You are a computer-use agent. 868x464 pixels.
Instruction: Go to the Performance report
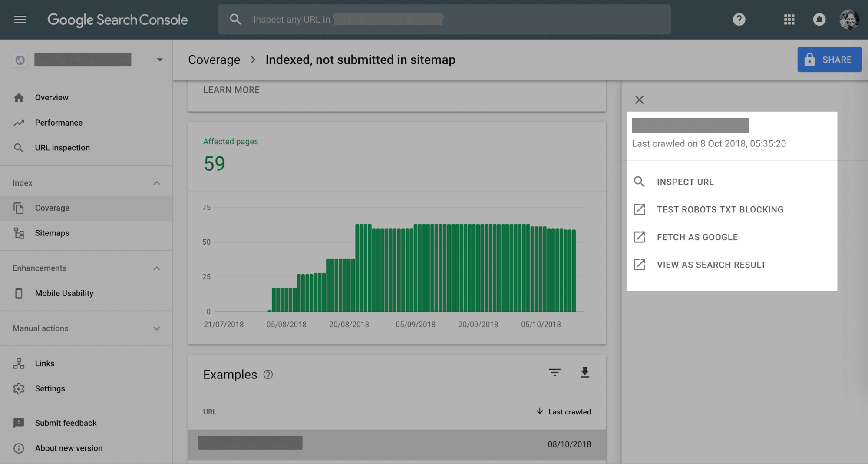[59, 123]
